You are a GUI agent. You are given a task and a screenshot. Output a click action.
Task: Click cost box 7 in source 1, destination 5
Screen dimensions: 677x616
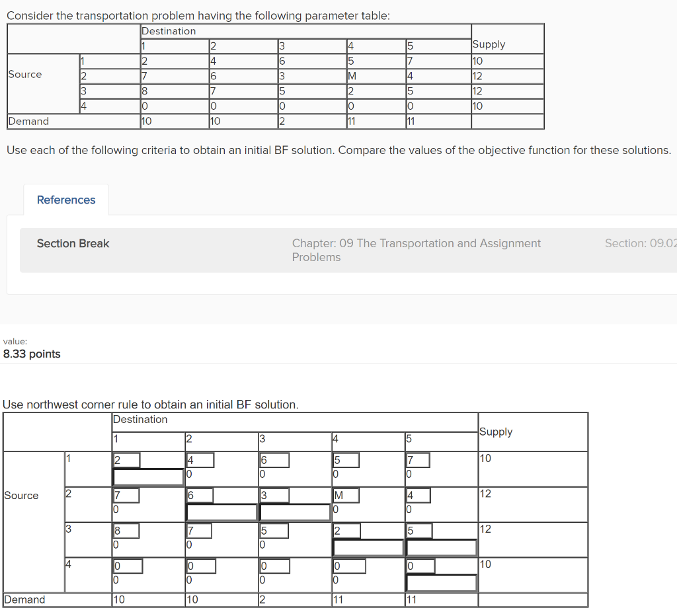pos(418,460)
